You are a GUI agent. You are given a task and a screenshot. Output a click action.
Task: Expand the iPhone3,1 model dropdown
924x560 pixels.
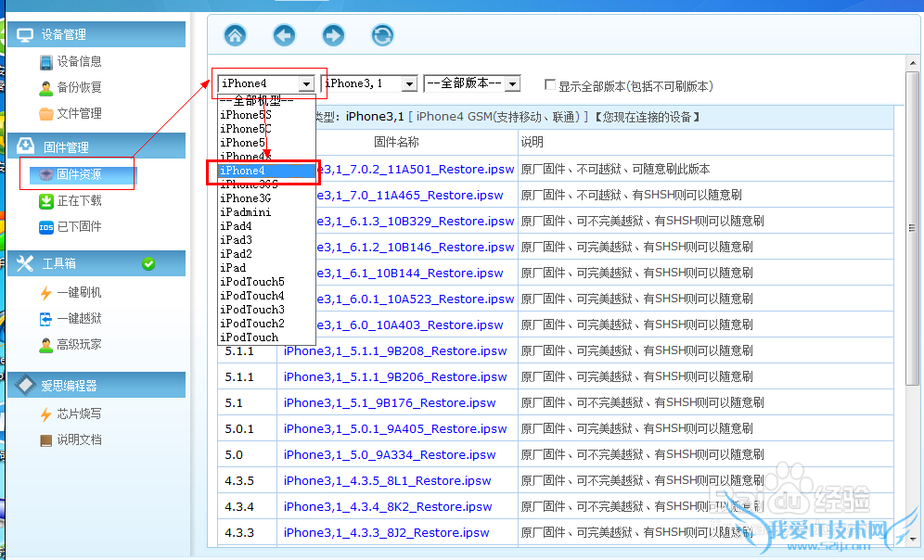pyautogui.click(x=408, y=84)
